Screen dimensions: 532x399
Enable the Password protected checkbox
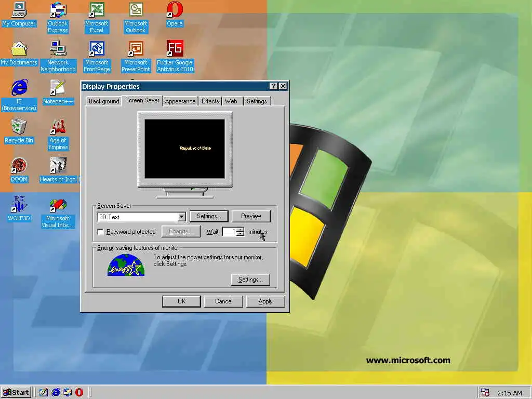(100, 232)
